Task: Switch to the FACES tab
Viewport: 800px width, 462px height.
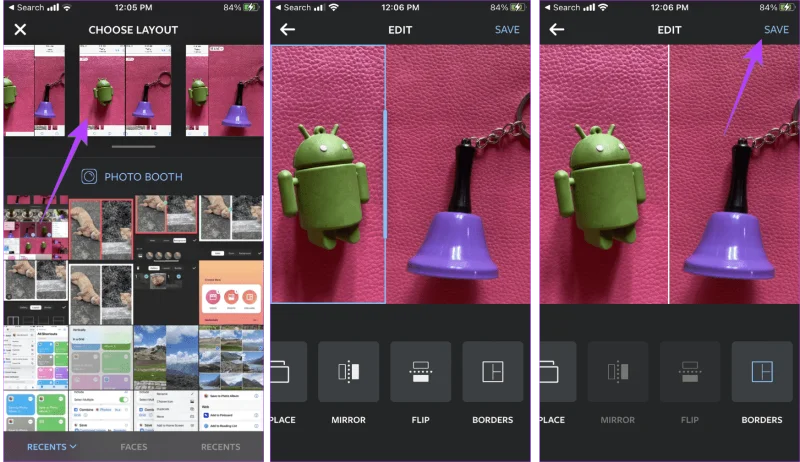Action: (134, 447)
